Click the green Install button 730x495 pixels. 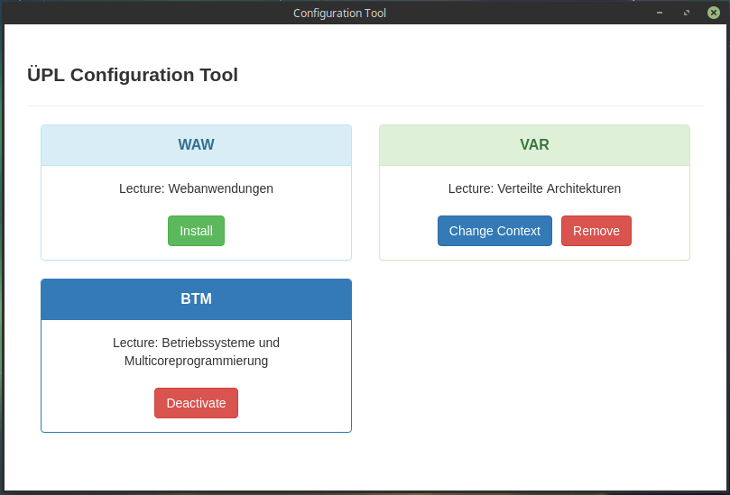[x=196, y=231]
